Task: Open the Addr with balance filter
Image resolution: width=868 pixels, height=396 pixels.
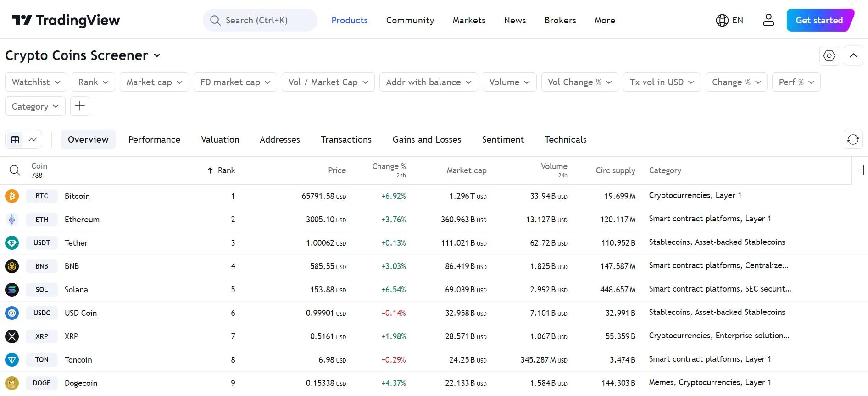Action: coord(428,82)
